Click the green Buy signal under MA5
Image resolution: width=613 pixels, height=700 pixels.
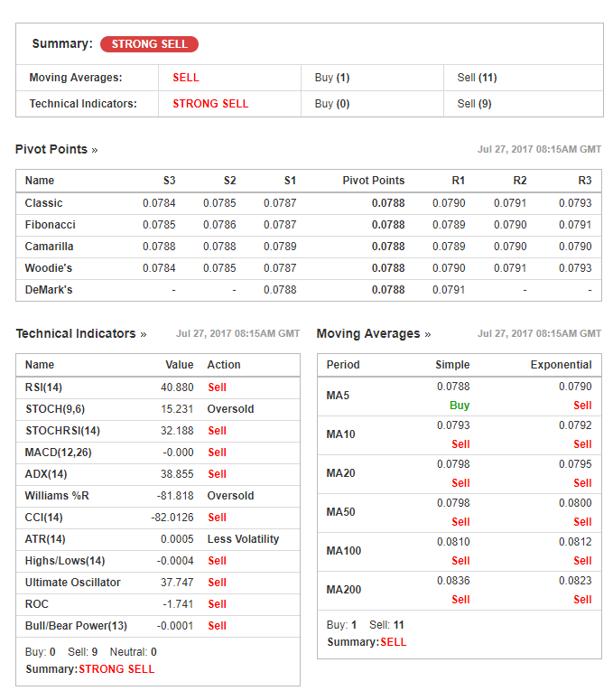460,406
